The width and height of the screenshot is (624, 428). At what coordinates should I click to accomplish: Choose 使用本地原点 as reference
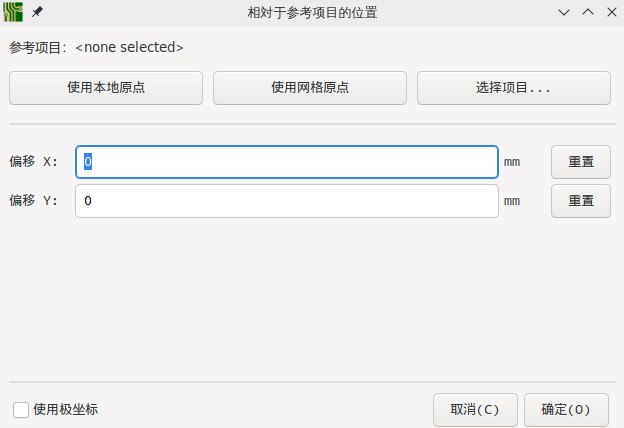point(106,88)
